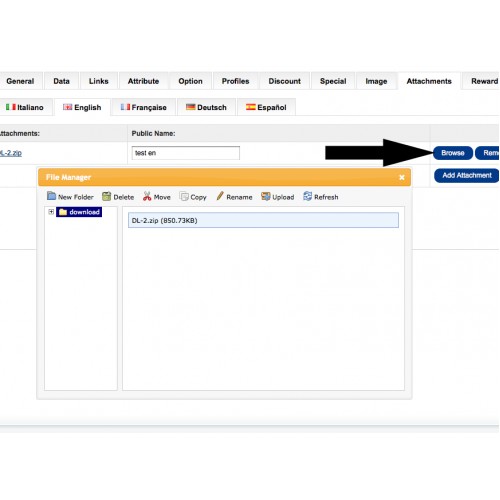Image resolution: width=500 pixels, height=500 pixels.
Task: Open the Deutsch language tab
Action: pos(206,107)
